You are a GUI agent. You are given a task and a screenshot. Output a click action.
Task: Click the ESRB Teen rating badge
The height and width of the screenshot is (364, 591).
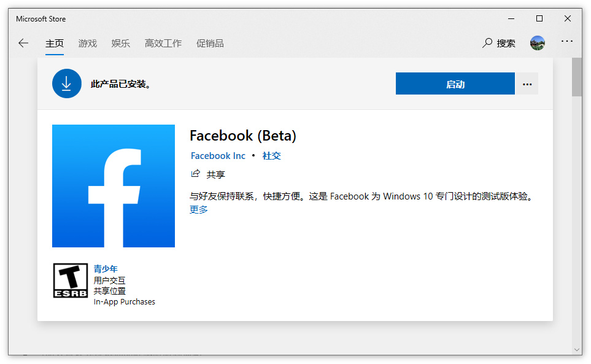(70, 280)
